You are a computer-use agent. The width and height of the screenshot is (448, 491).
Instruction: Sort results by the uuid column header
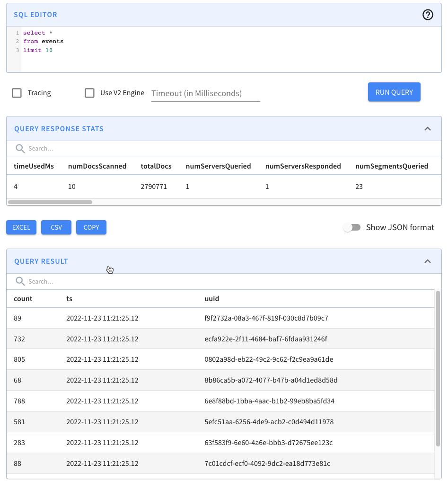click(x=212, y=298)
